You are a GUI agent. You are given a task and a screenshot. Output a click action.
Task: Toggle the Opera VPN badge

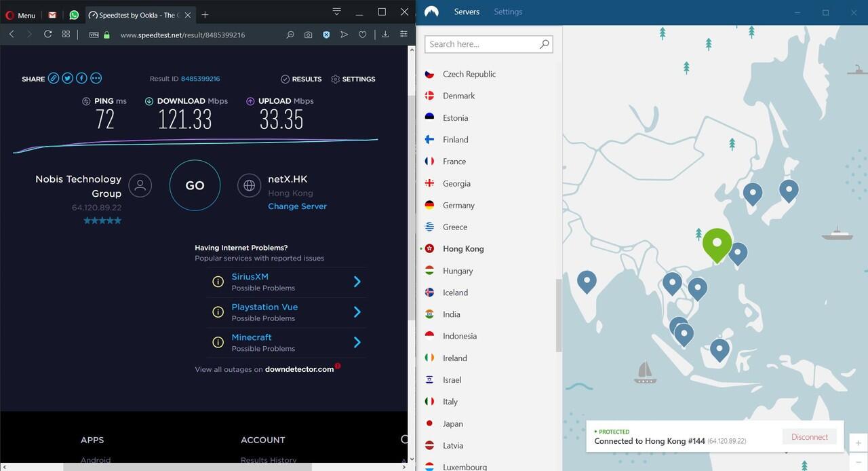click(94, 35)
